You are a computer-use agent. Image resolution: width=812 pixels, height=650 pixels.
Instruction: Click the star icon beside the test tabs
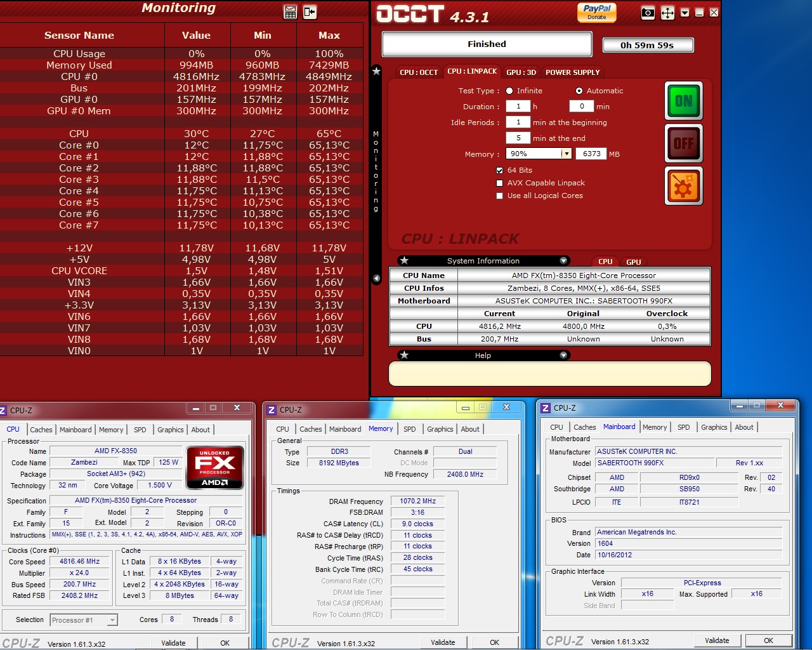pyautogui.click(x=376, y=71)
